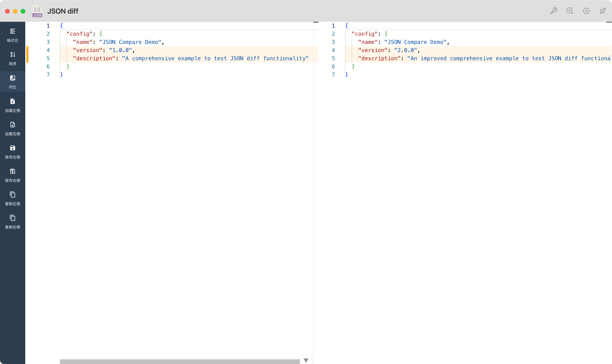Click right editor line number 4
612x364 pixels.
pos(333,50)
